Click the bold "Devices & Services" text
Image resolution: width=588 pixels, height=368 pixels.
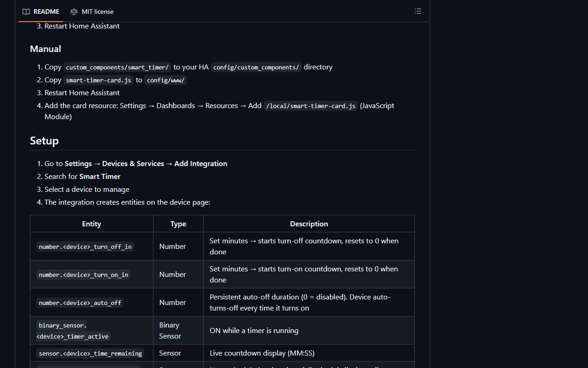[133, 163]
